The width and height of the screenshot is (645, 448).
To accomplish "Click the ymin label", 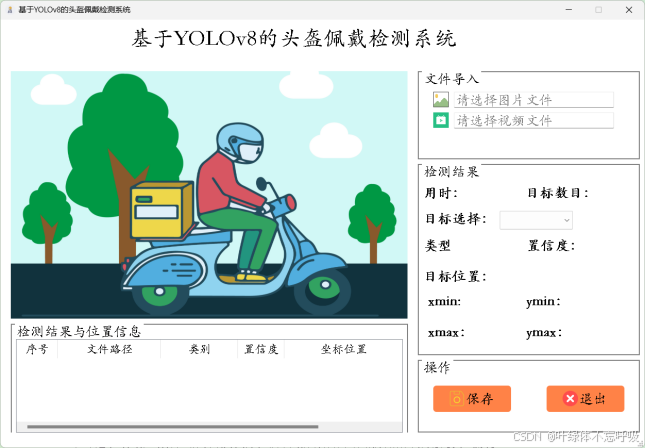I will pos(543,302).
